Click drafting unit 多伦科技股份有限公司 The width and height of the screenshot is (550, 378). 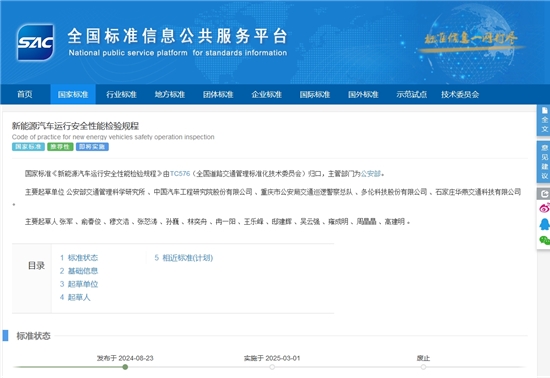(x=394, y=192)
